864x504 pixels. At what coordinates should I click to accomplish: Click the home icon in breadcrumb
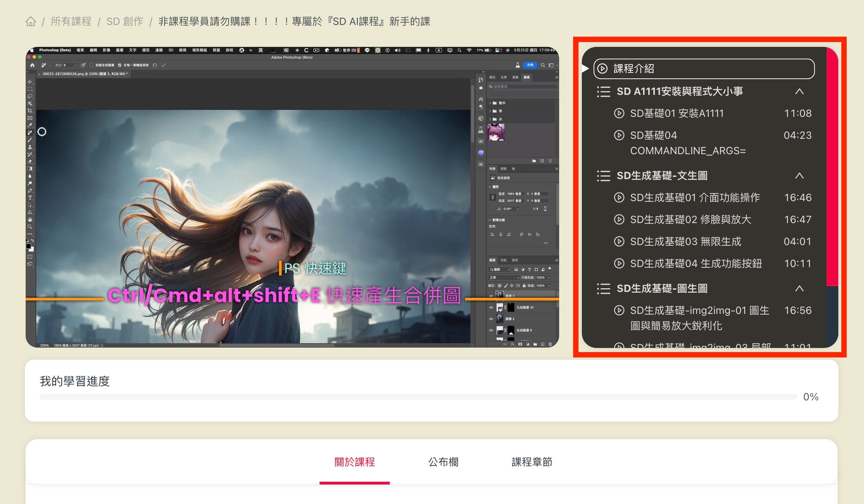[x=31, y=22]
